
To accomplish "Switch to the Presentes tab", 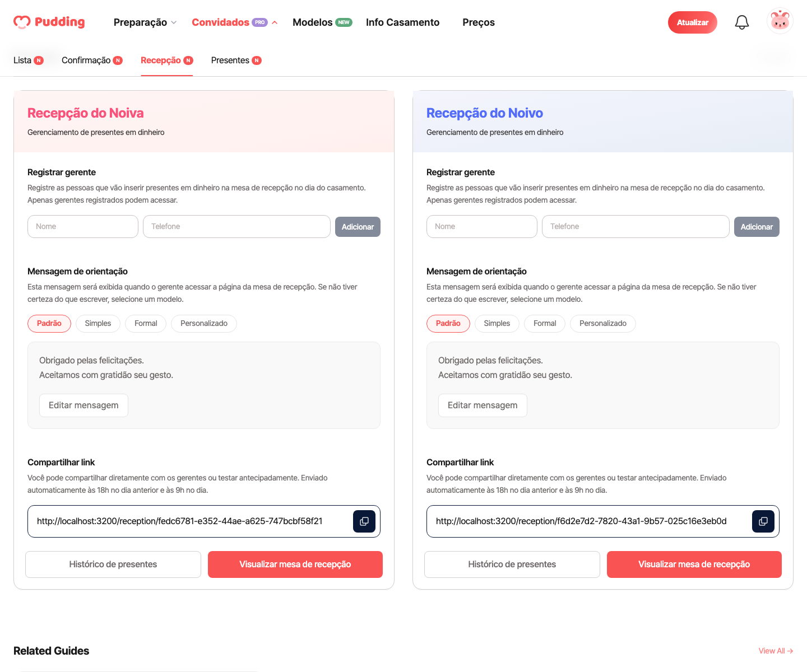I will 236,60.
